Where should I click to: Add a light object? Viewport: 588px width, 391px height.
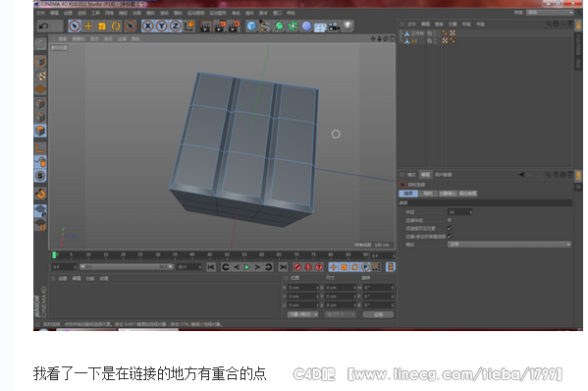click(348, 26)
